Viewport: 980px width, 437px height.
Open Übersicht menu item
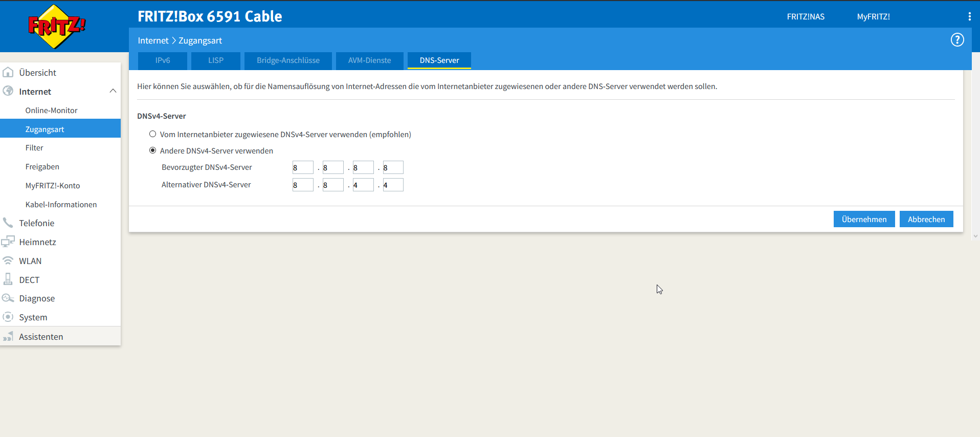(60, 72)
